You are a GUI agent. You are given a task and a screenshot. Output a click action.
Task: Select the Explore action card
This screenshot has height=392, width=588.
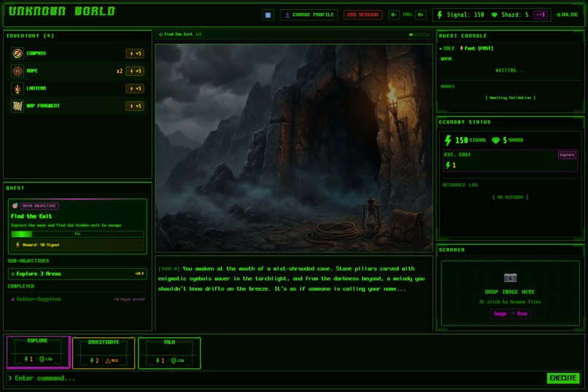38,353
